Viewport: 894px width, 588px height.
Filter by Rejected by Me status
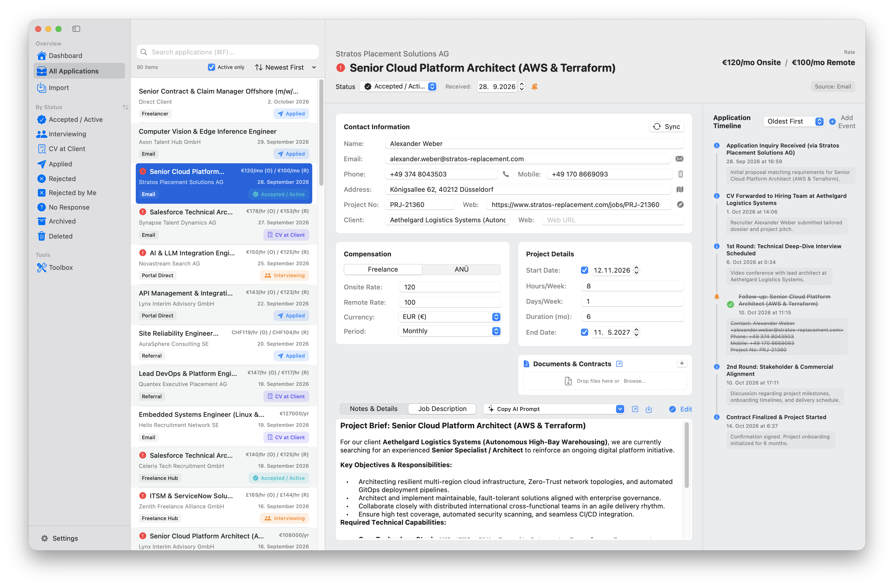[x=80, y=193]
